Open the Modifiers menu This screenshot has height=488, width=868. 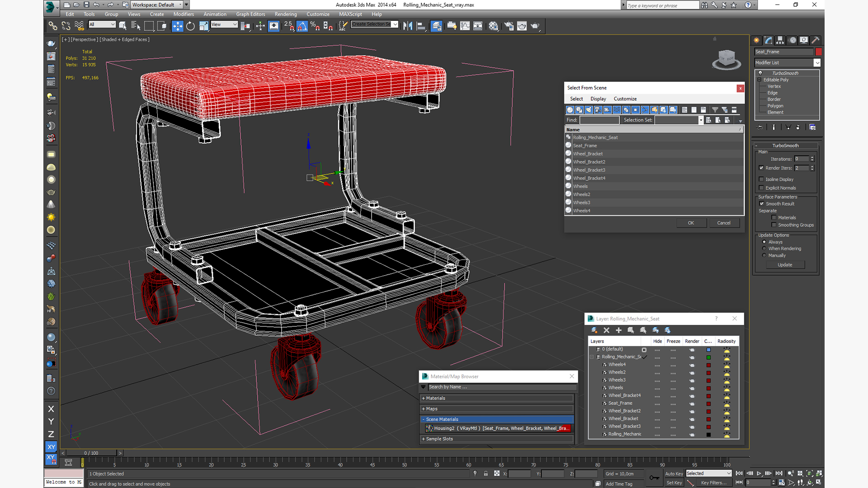[x=184, y=14]
